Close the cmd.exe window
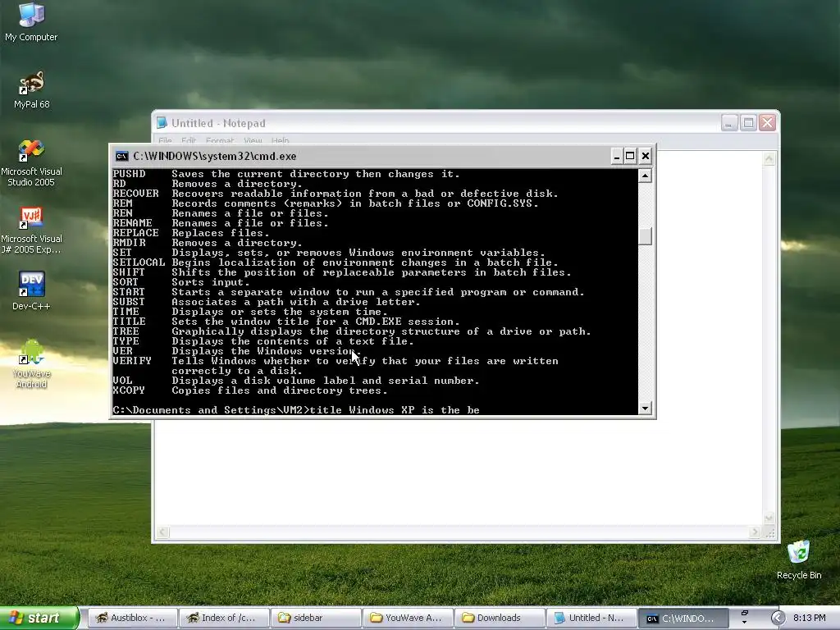This screenshot has width=840, height=630. point(646,156)
